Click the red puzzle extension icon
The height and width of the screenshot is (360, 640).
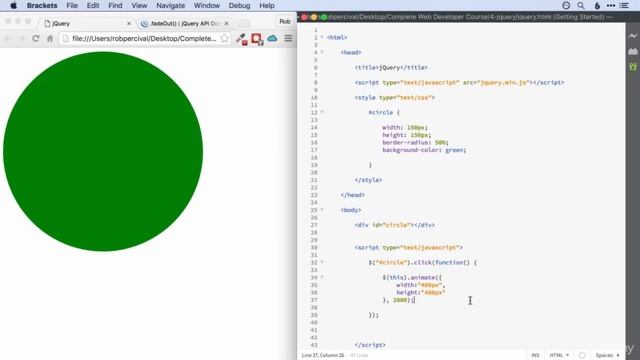(x=257, y=39)
